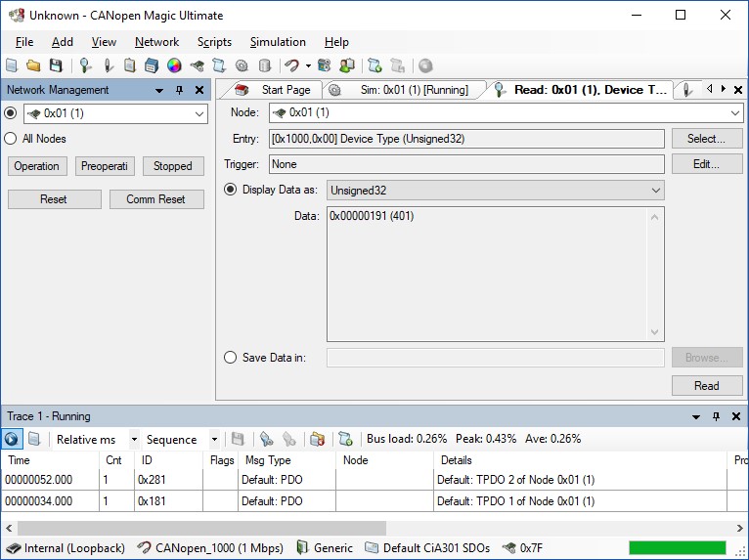Click the Entry field showing Device Type
749x560 pixels.
[466, 139]
